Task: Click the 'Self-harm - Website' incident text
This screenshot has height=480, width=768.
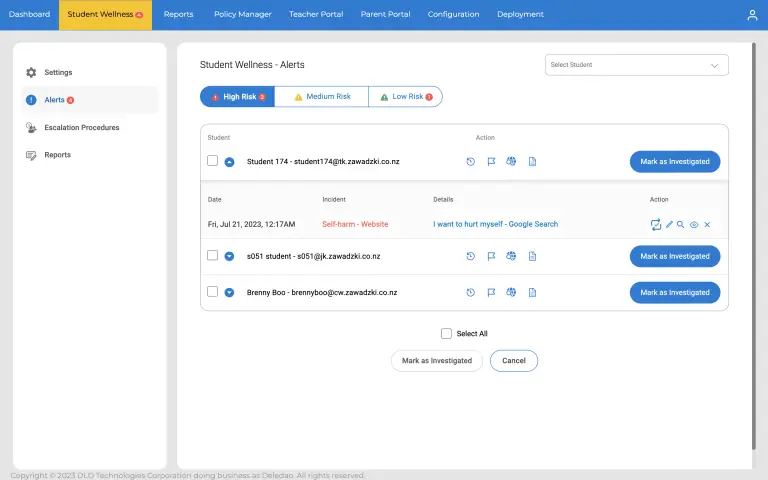Action: [x=355, y=224]
